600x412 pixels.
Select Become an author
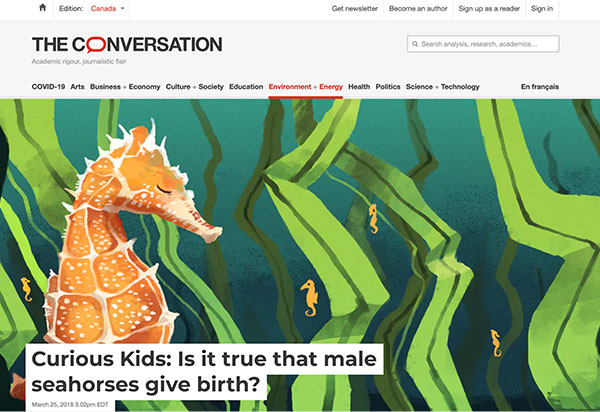(x=418, y=8)
